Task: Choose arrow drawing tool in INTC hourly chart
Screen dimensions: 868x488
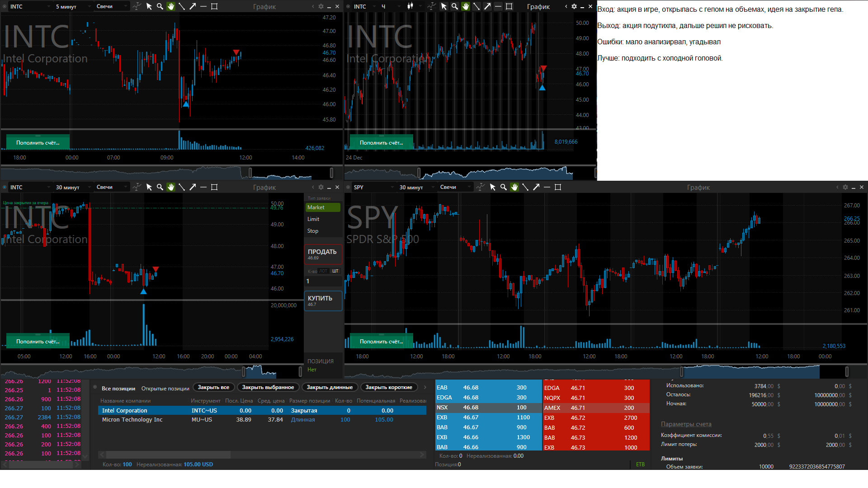Action: tap(487, 6)
